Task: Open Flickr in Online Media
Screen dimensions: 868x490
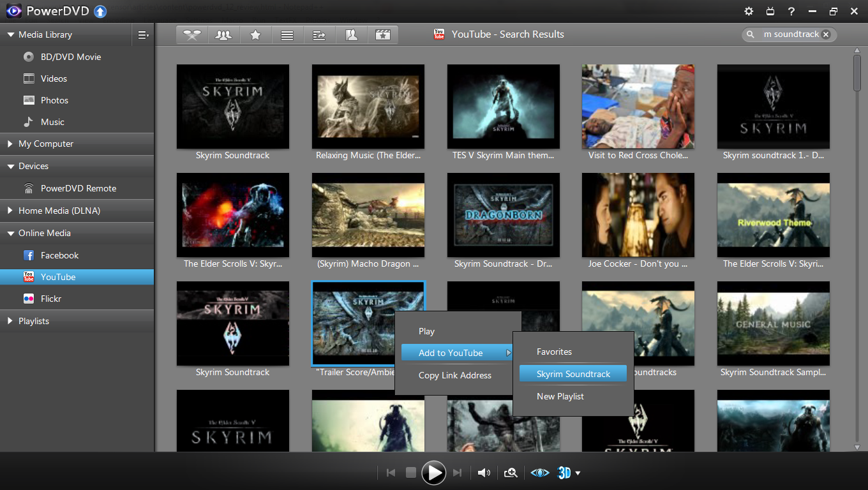Action: [51, 299]
